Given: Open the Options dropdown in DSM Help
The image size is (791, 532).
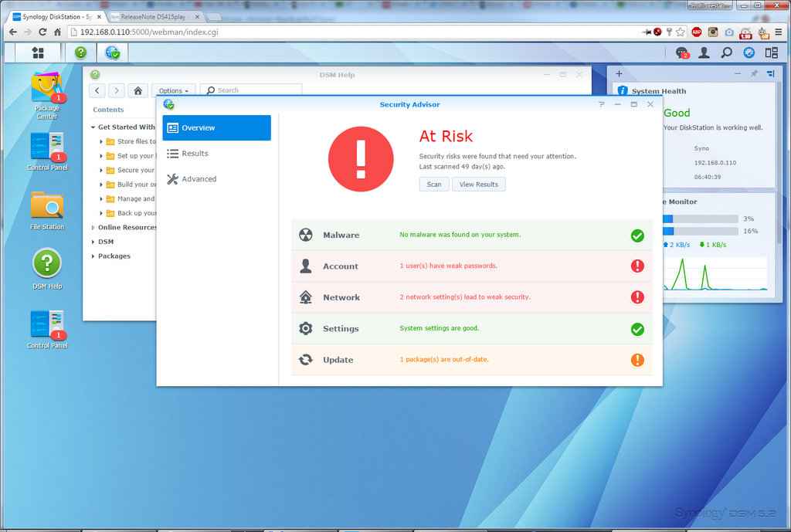Looking at the screenshot, I should click(173, 91).
